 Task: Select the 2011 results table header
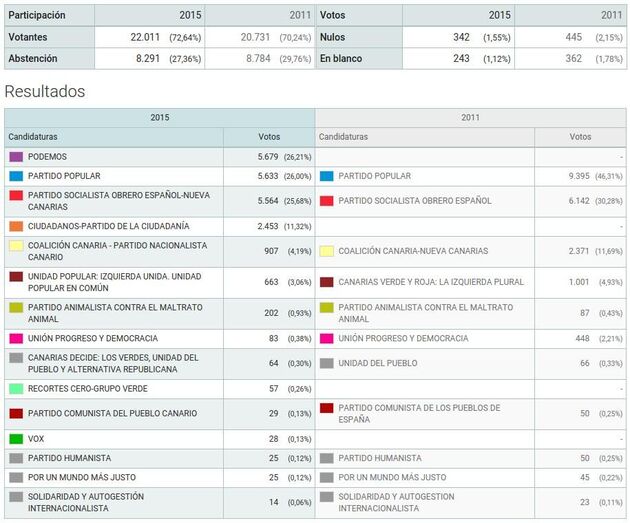[x=471, y=117]
